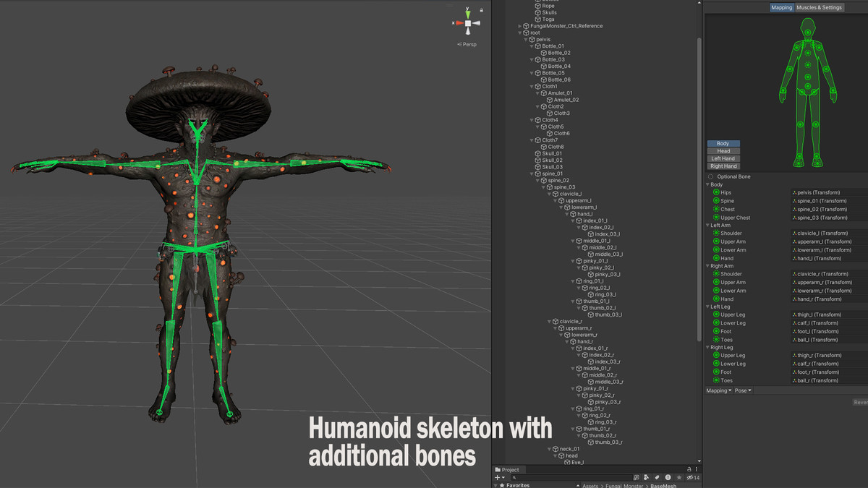Open the plus Create dropdown in Project panel

(500, 477)
